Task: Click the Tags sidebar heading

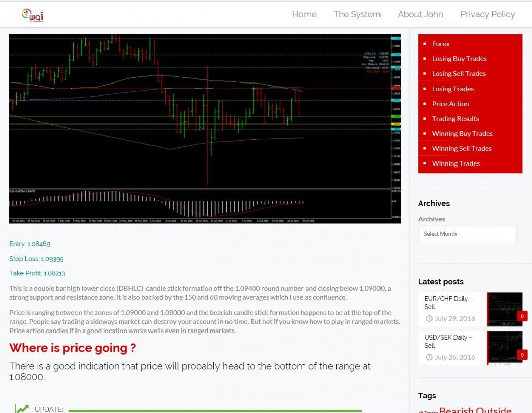Action: [427, 396]
